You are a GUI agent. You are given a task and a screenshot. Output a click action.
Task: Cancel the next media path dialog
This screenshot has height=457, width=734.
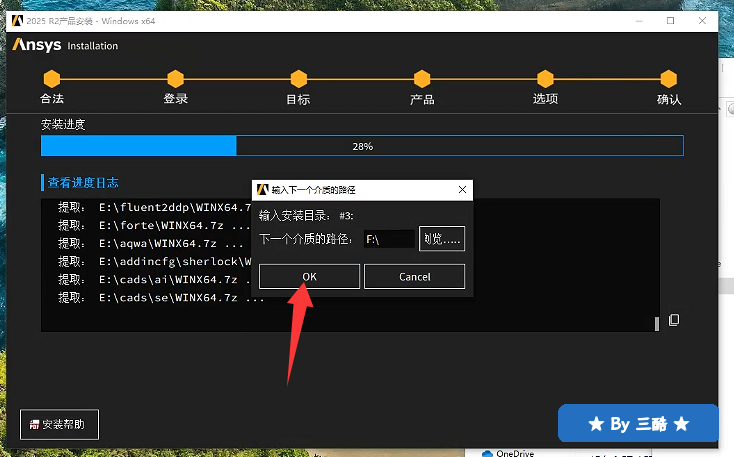pyautogui.click(x=414, y=277)
